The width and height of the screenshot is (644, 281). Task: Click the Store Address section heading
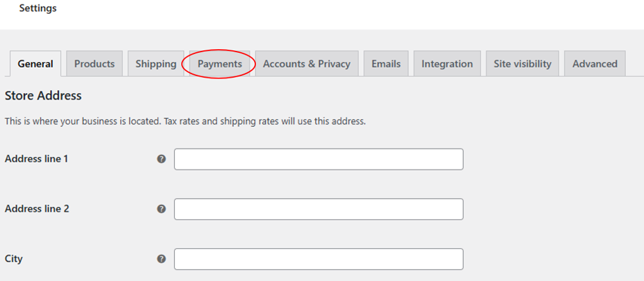pyautogui.click(x=43, y=96)
